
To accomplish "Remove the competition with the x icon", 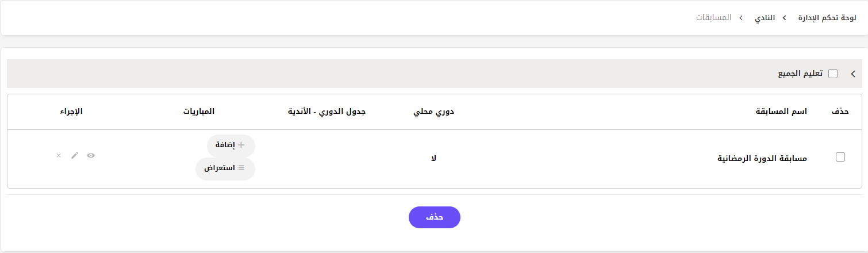I will click(59, 155).
